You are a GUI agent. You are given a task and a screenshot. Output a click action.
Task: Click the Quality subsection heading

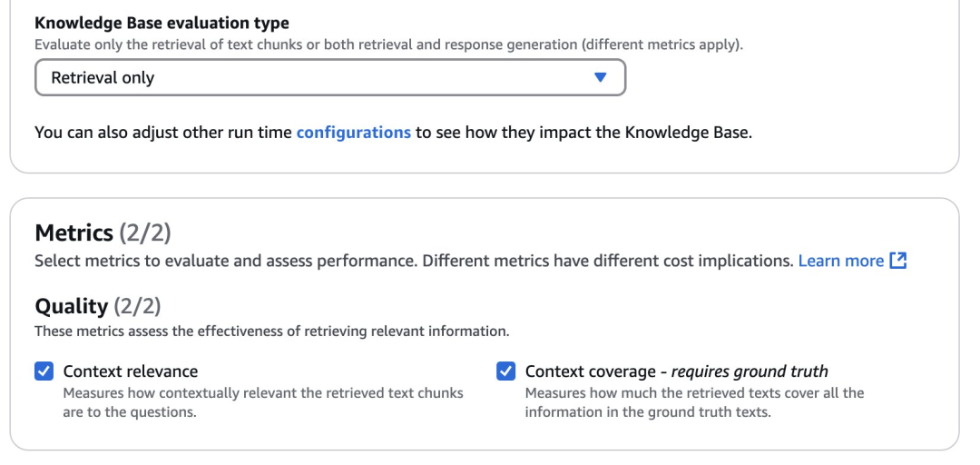[71, 307]
